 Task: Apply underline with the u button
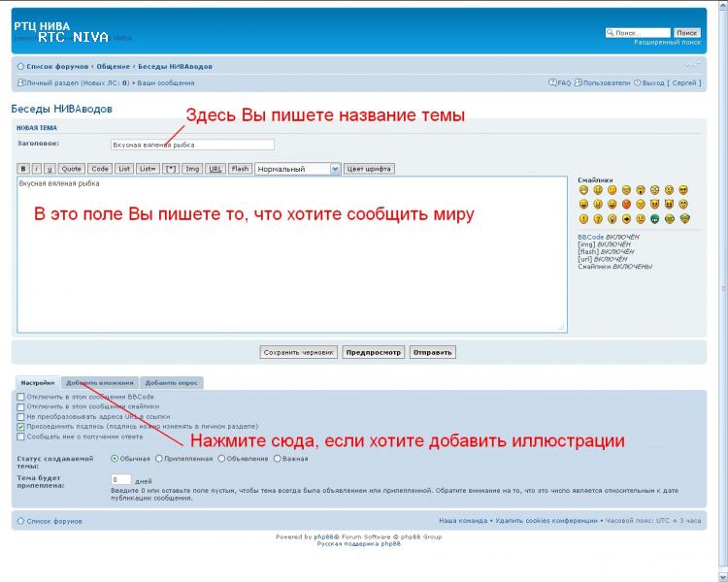coord(50,169)
